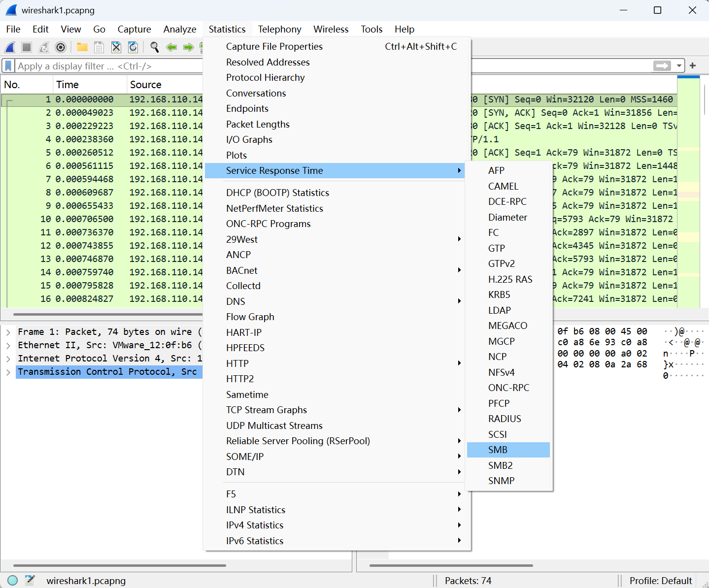This screenshot has width=709, height=588.
Task: Open the Telephony menu
Action: (279, 30)
